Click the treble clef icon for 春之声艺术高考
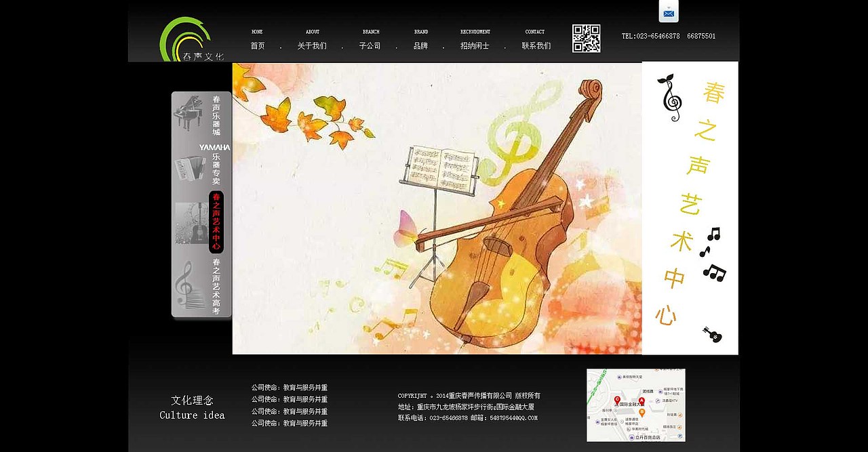The height and width of the screenshot is (452, 868). [185, 285]
